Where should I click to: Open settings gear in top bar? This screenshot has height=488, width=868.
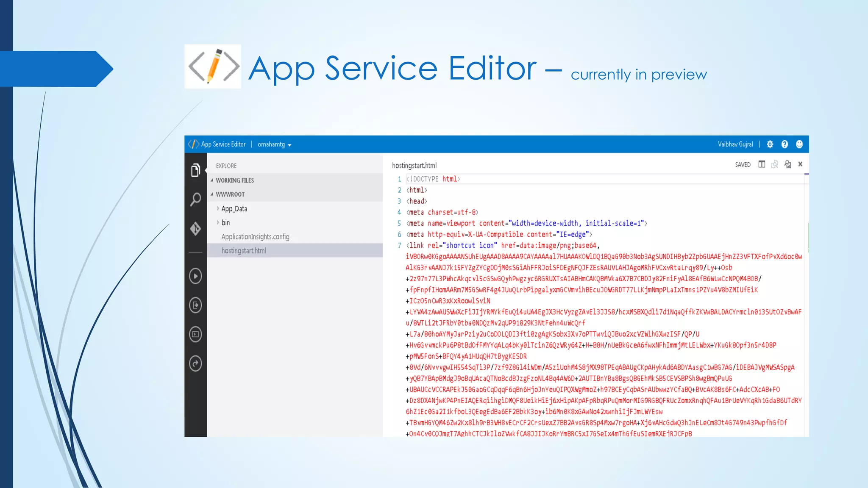pos(770,144)
